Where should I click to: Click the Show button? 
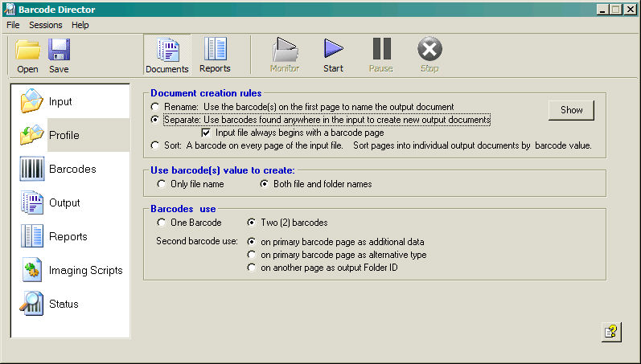571,110
